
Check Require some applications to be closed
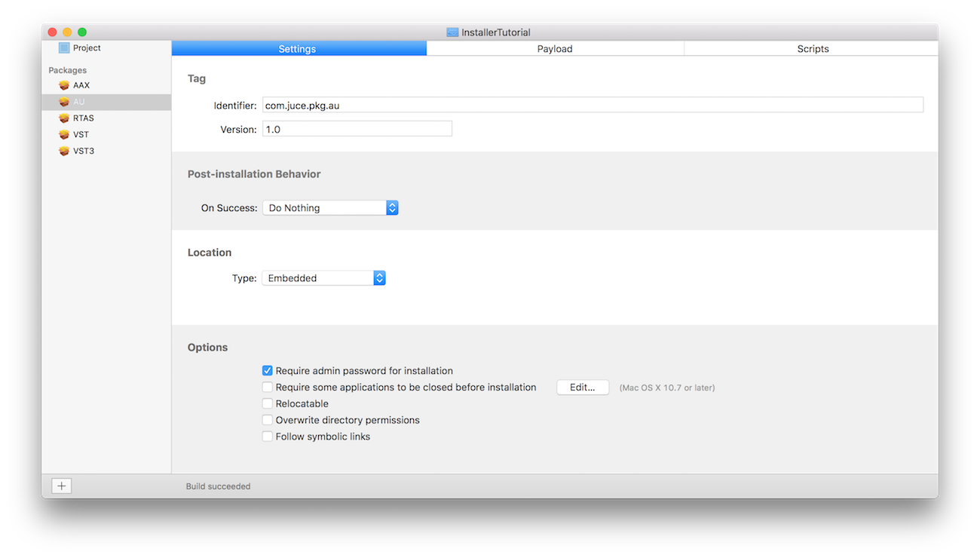[267, 388]
